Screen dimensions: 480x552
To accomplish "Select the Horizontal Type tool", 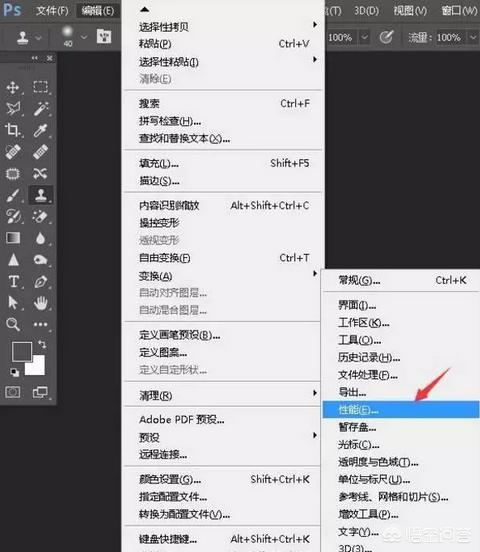I will coord(13,281).
